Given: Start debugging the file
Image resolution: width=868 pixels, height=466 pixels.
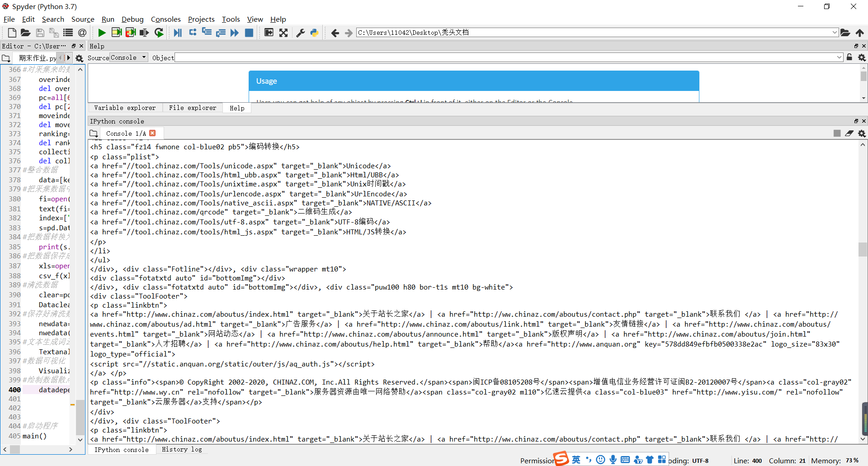Looking at the screenshot, I should tap(178, 33).
